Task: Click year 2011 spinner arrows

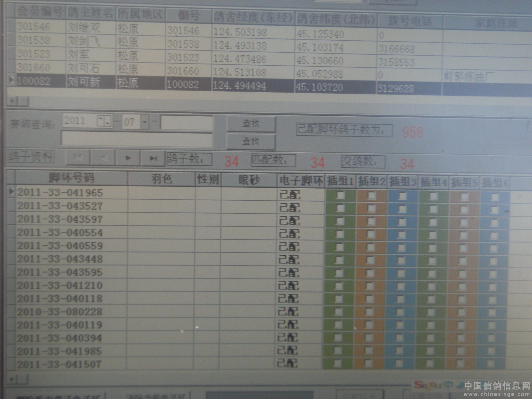Action: [104, 121]
